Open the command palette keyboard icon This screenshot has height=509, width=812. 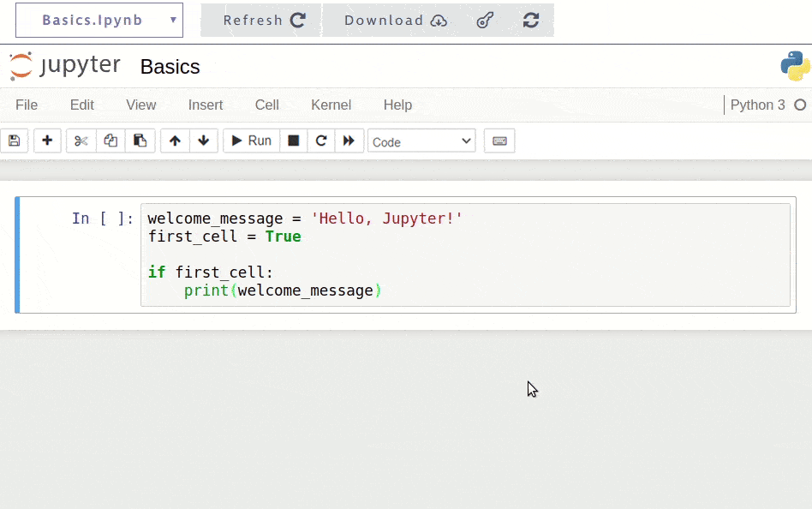[499, 141]
